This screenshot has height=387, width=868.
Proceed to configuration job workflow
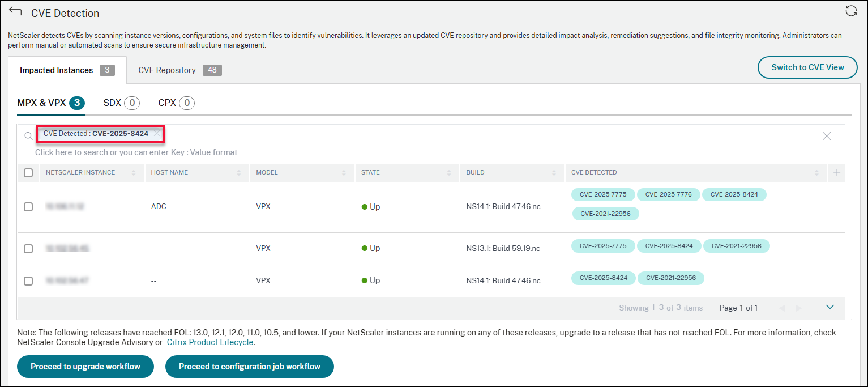250,367
